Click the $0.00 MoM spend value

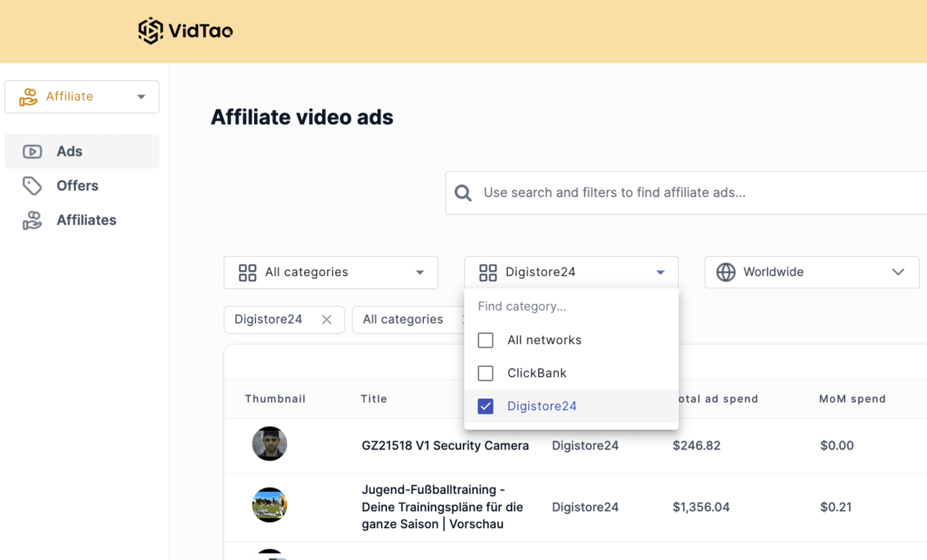pyautogui.click(x=837, y=446)
